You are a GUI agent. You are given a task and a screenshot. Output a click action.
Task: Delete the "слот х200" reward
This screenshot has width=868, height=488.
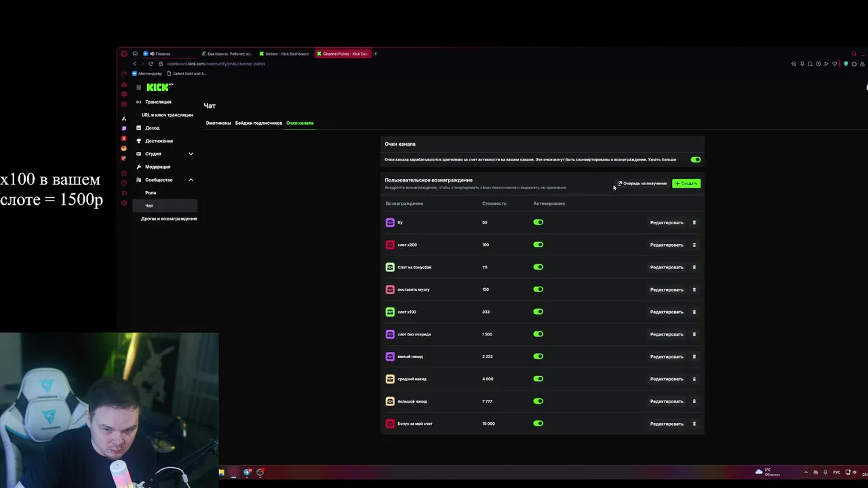[x=694, y=245]
